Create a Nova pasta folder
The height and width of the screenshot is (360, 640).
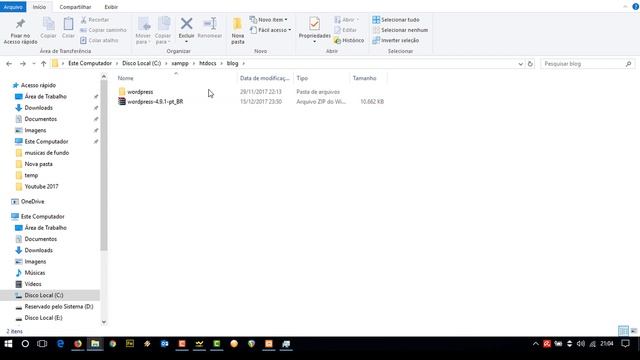238,31
